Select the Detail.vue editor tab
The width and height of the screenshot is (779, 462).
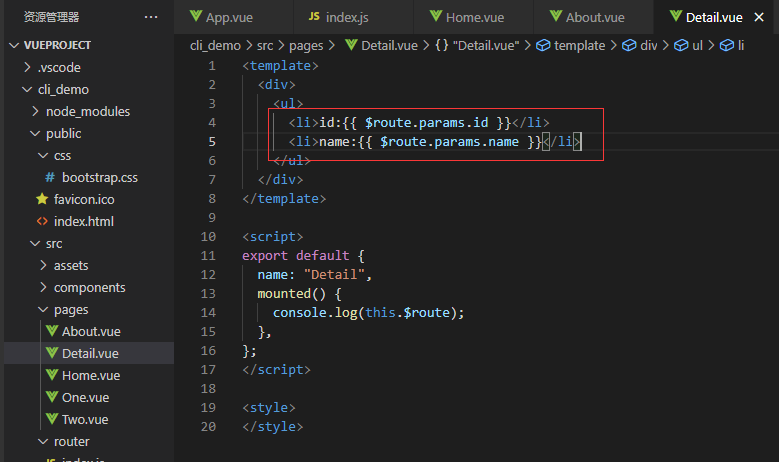point(714,17)
